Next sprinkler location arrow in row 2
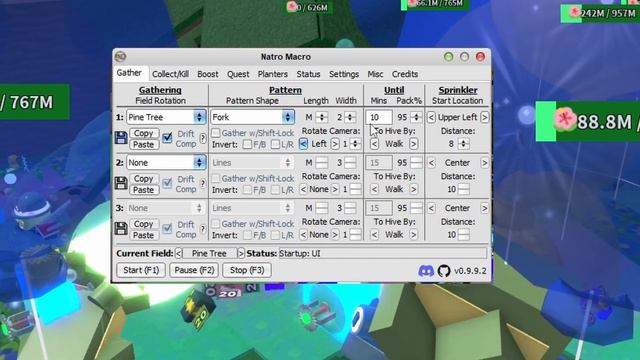This screenshot has width=640, height=360. [484, 162]
